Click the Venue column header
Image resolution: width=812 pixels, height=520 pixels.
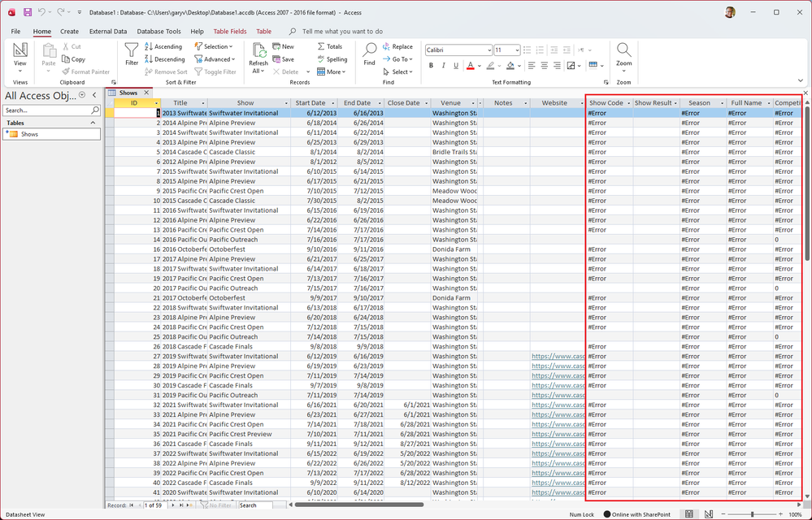[450, 103]
